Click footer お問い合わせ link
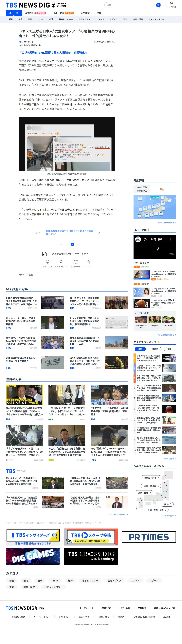Image resolution: width=182 pixels, height=644 pixels. click(104, 617)
